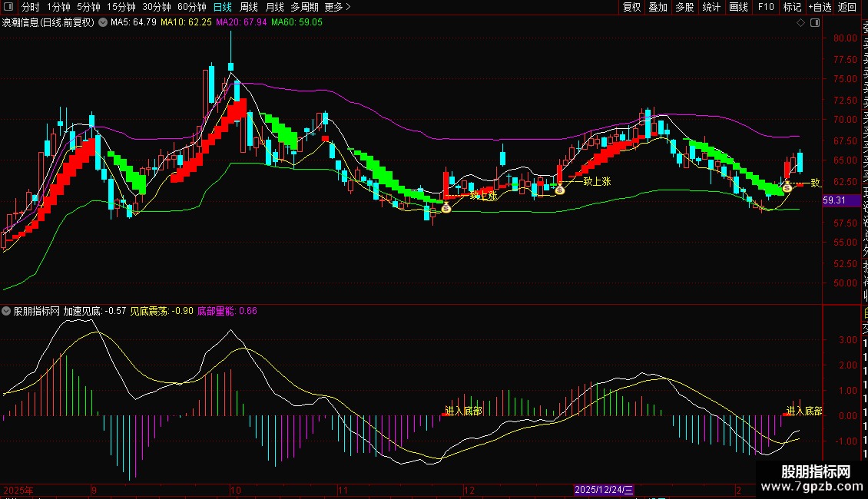
Task: Select the 1分钟 period tab
Action: (x=58, y=7)
